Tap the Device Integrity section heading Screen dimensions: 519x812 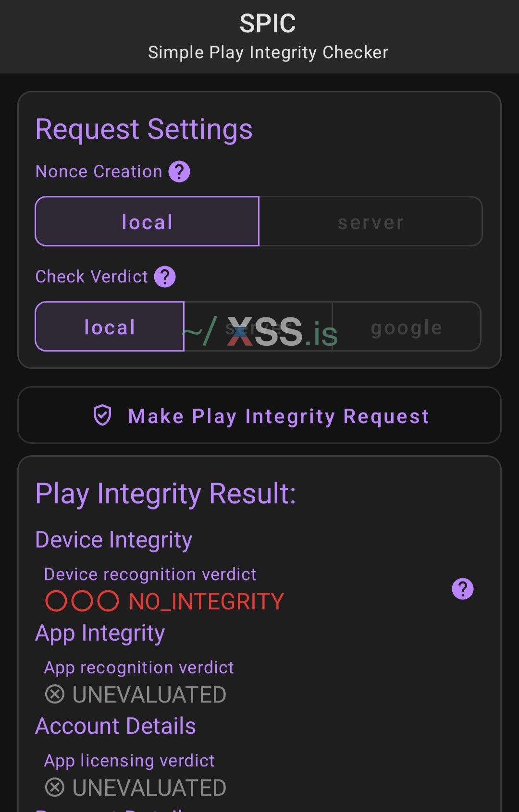coord(114,540)
